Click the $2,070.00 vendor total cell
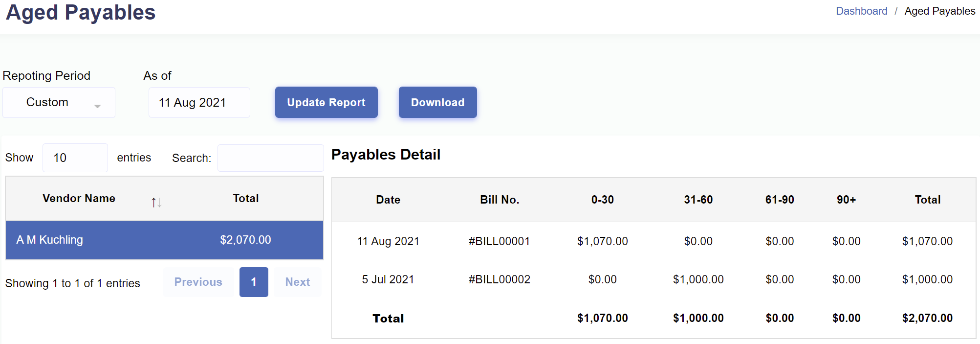 tap(245, 240)
